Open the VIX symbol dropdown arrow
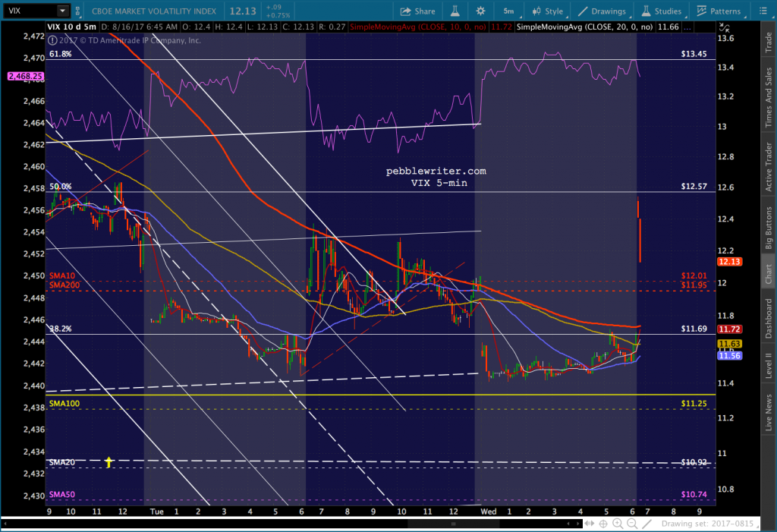The image size is (777, 532). [62, 11]
